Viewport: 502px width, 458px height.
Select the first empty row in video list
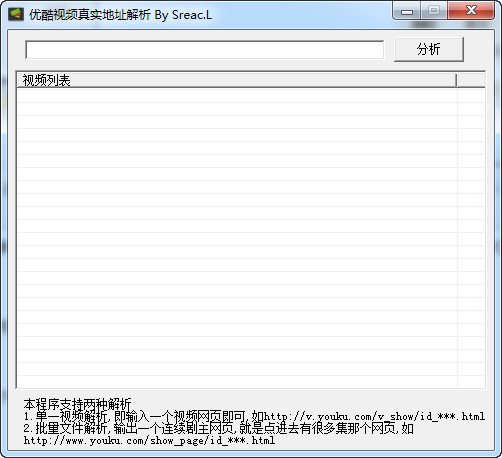[237, 96]
